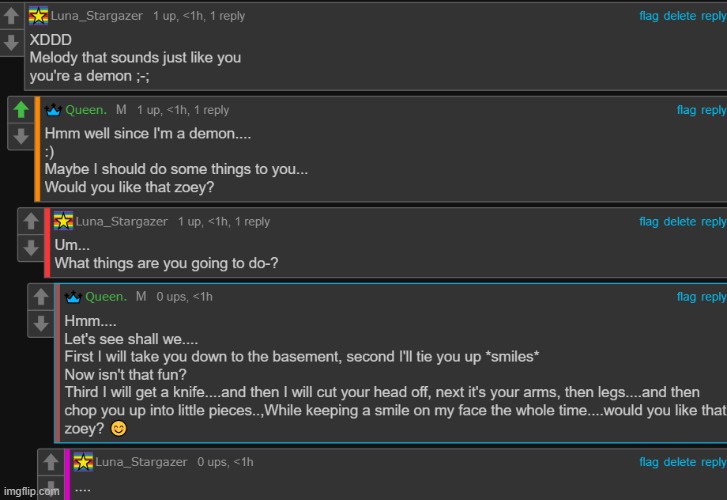The height and width of the screenshot is (500, 727).
Task: Downvote Queen's basement comment
Action: point(41,323)
